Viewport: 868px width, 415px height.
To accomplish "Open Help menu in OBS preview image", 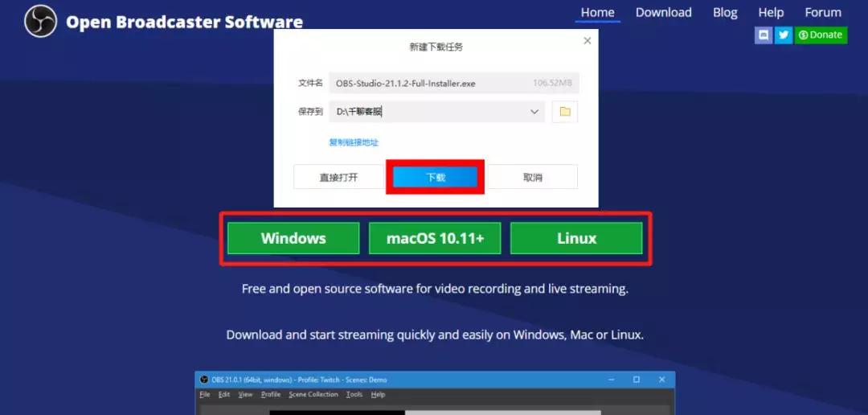I will tap(378, 395).
